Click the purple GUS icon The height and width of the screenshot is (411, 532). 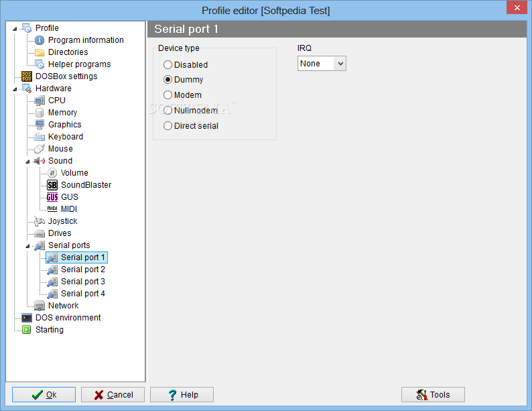click(x=52, y=197)
